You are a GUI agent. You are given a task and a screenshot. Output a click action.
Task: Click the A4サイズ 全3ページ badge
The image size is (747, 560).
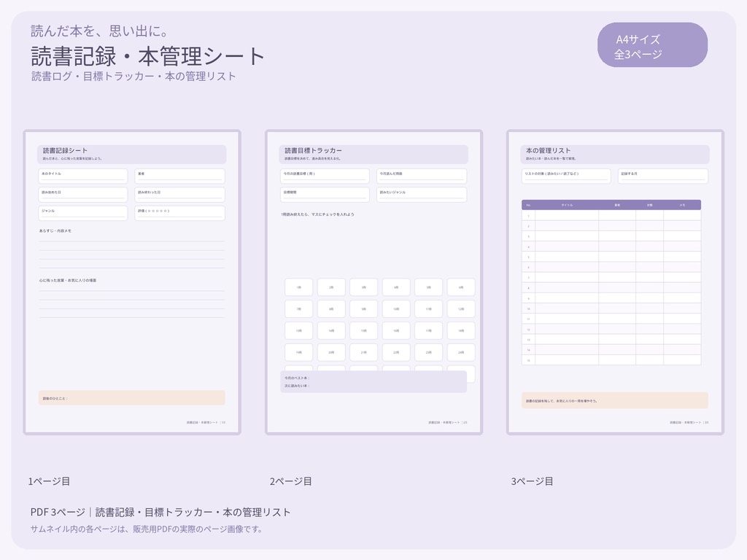coord(652,44)
